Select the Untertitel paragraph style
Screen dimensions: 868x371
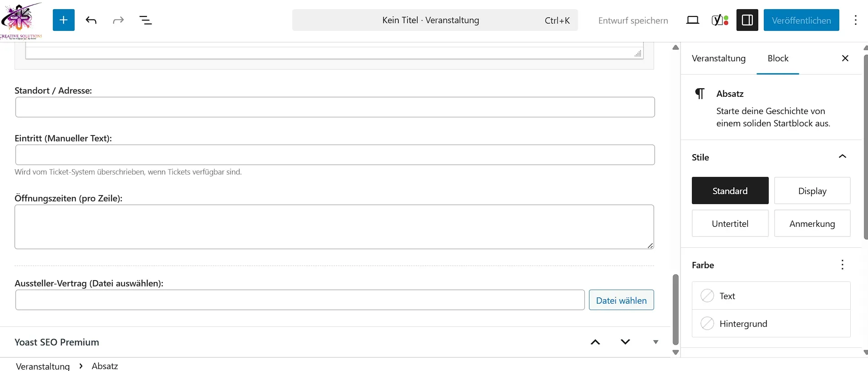tap(730, 224)
